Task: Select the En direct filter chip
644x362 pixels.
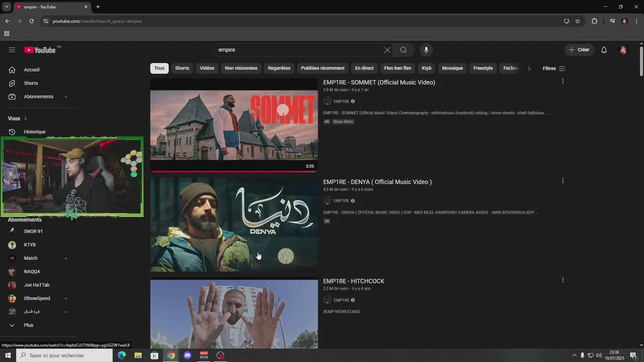Action: (x=364, y=68)
